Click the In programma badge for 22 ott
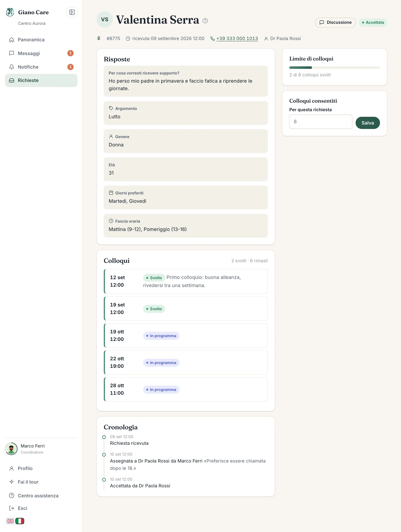 [161, 363]
